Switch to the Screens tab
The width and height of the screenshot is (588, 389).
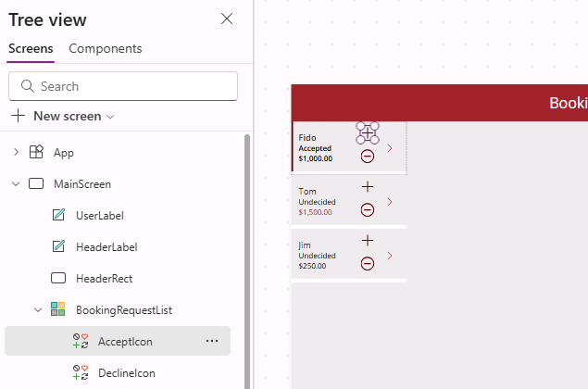[x=31, y=48]
